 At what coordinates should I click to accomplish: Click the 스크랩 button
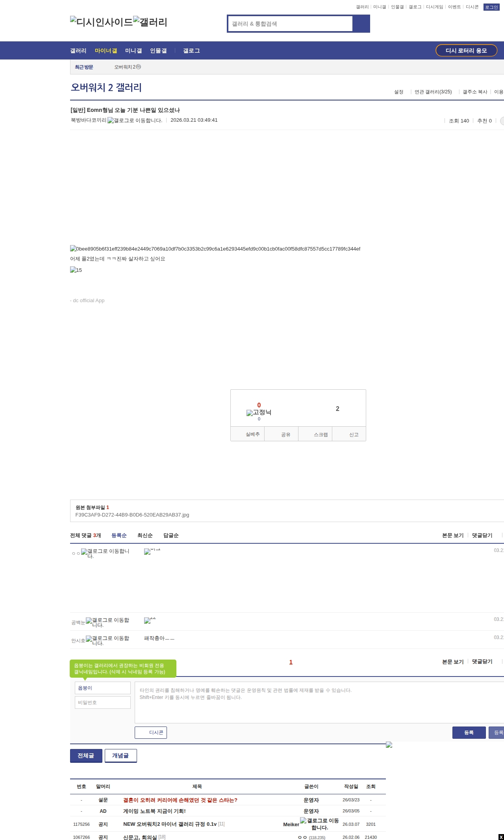coord(315,434)
